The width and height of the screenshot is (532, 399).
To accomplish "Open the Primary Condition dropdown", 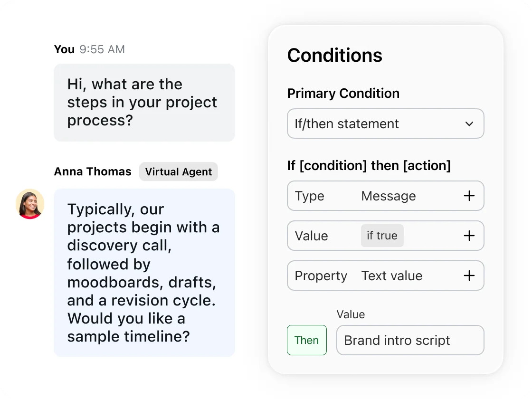I will tap(385, 123).
